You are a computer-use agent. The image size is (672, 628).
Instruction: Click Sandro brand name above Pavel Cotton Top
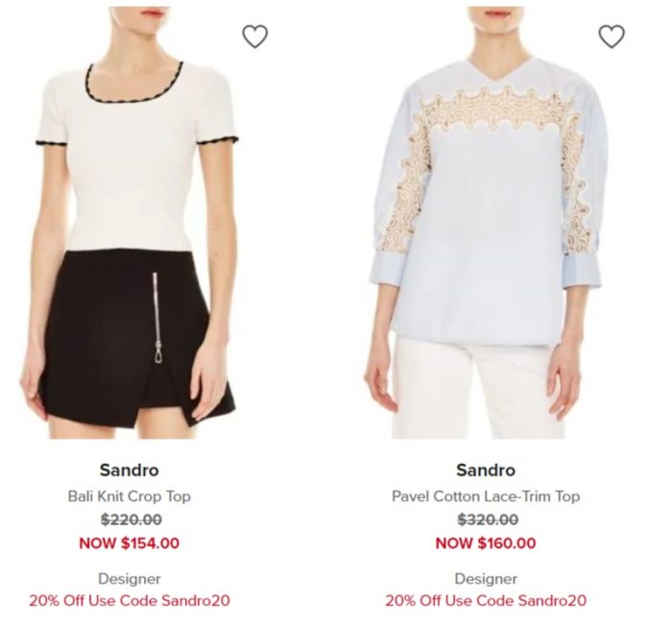click(486, 471)
